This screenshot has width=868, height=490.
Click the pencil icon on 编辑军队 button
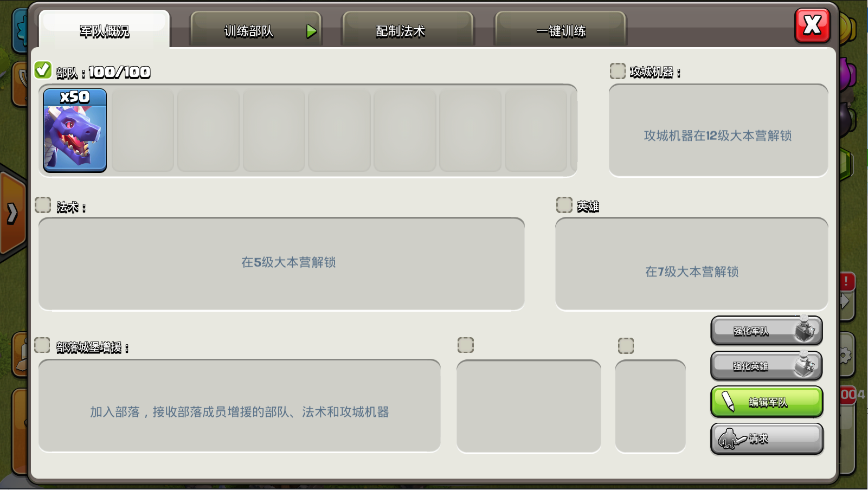729,402
